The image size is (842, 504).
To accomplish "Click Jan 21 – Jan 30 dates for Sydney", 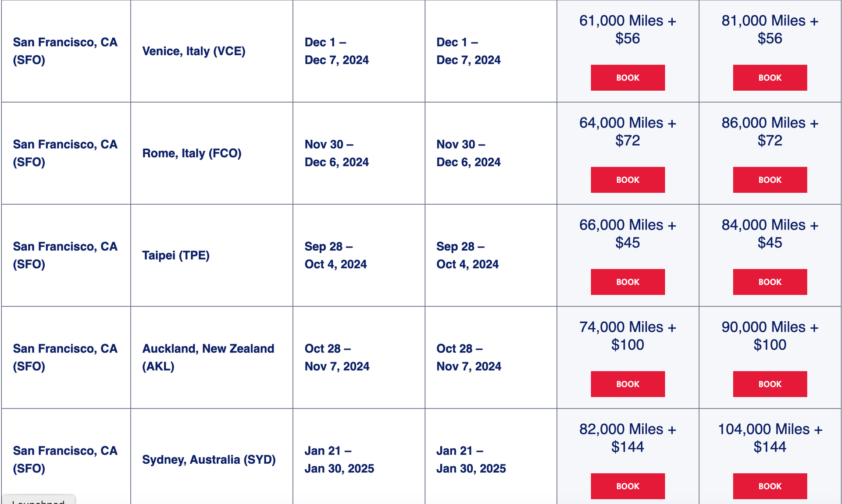I will tap(339, 459).
